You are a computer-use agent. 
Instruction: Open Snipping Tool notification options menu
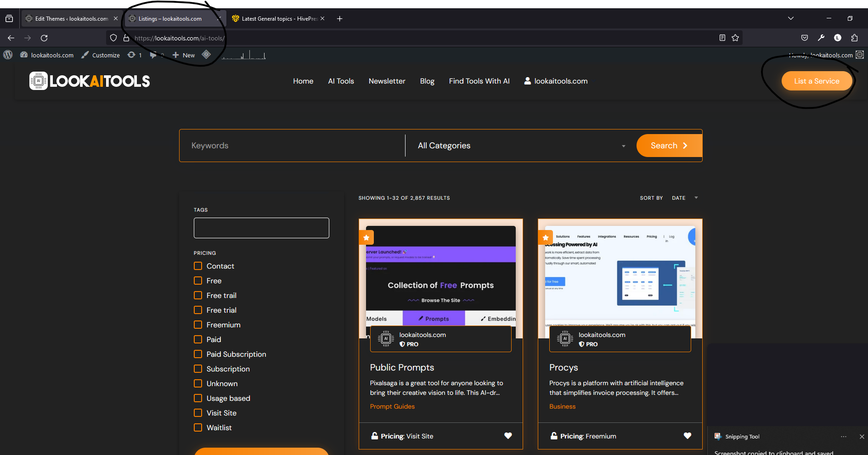click(x=844, y=437)
